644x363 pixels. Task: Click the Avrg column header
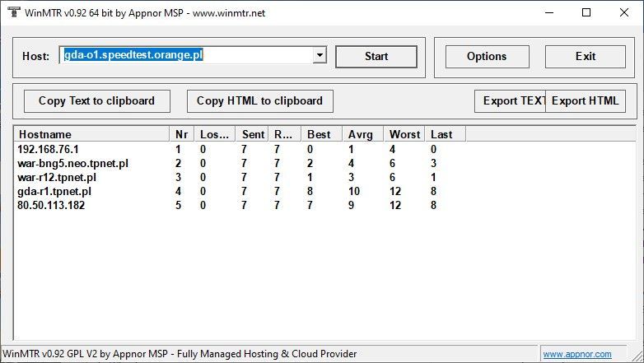pos(362,134)
